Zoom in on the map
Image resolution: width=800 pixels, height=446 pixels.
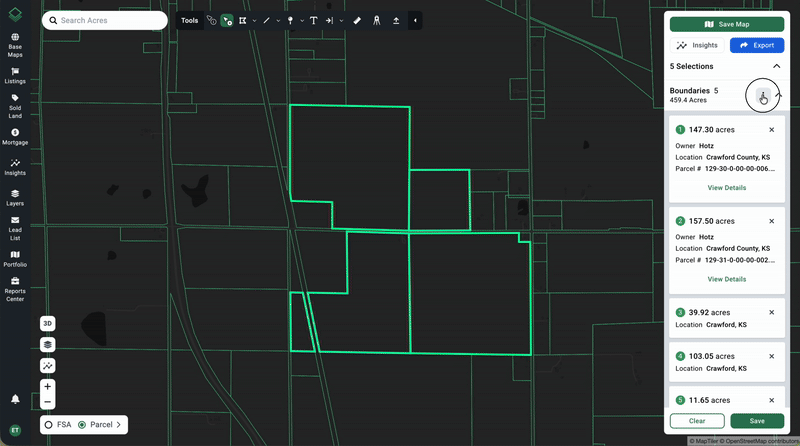[x=48, y=386]
